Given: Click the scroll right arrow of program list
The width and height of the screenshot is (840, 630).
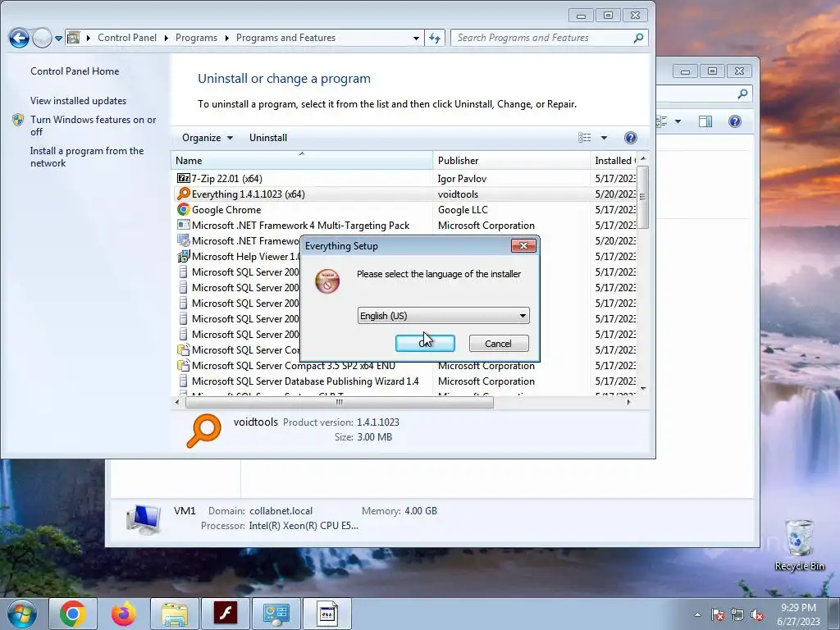Looking at the screenshot, I should point(629,402).
